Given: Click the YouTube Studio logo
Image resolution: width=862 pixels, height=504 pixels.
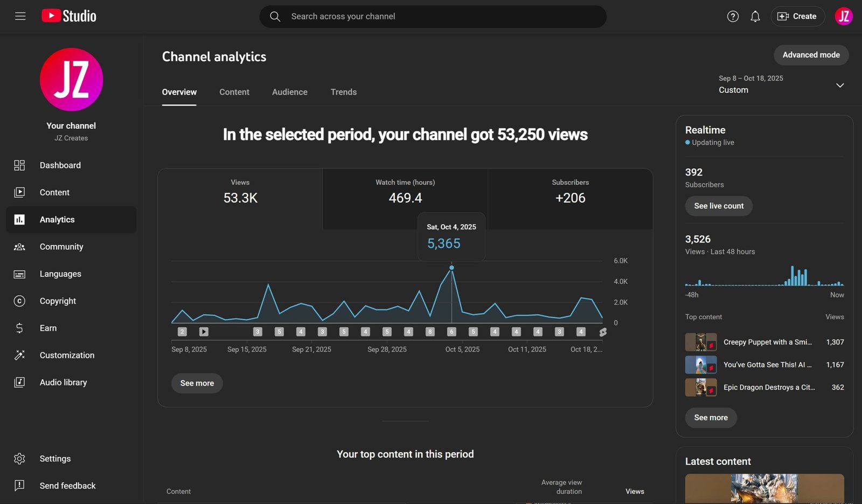Looking at the screenshot, I should [x=69, y=16].
